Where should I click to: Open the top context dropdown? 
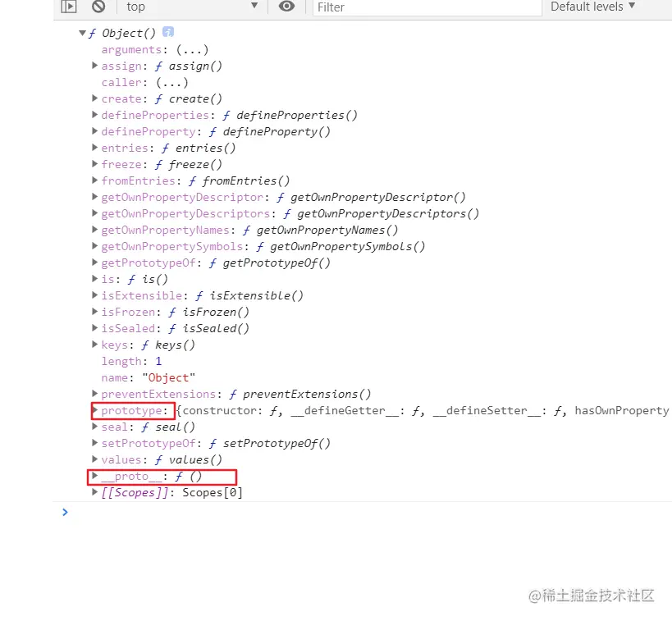pyautogui.click(x=192, y=7)
